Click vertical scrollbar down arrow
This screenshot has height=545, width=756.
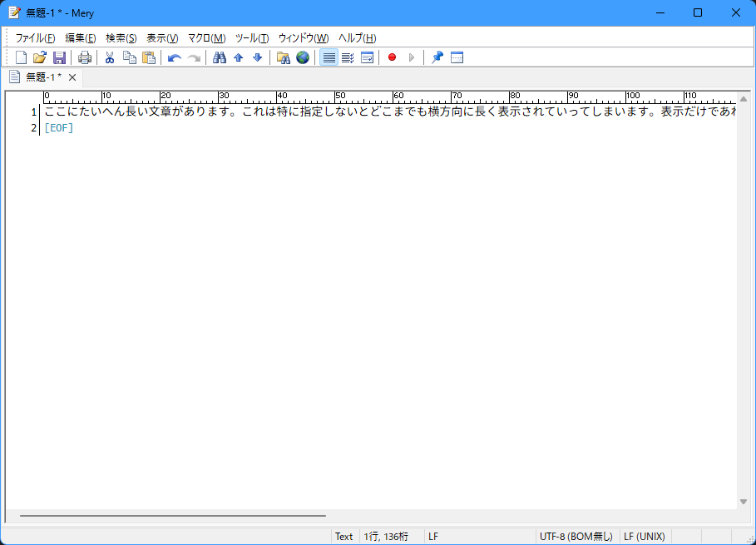pyautogui.click(x=744, y=502)
